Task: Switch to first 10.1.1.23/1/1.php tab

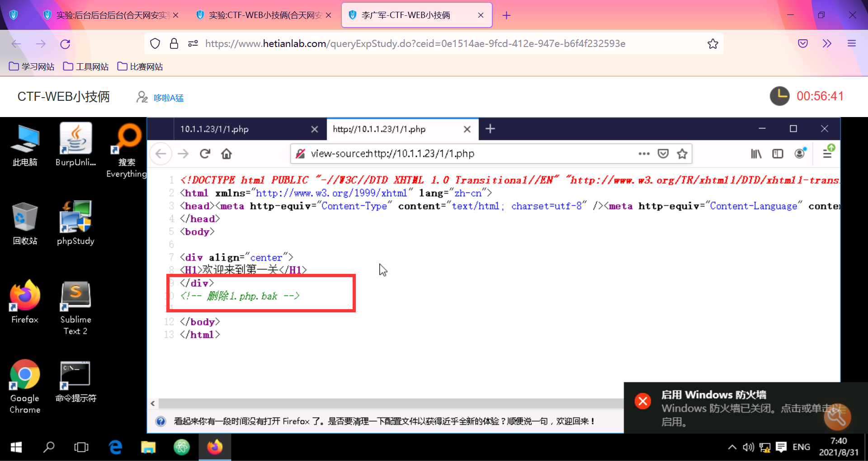Action: click(250, 129)
